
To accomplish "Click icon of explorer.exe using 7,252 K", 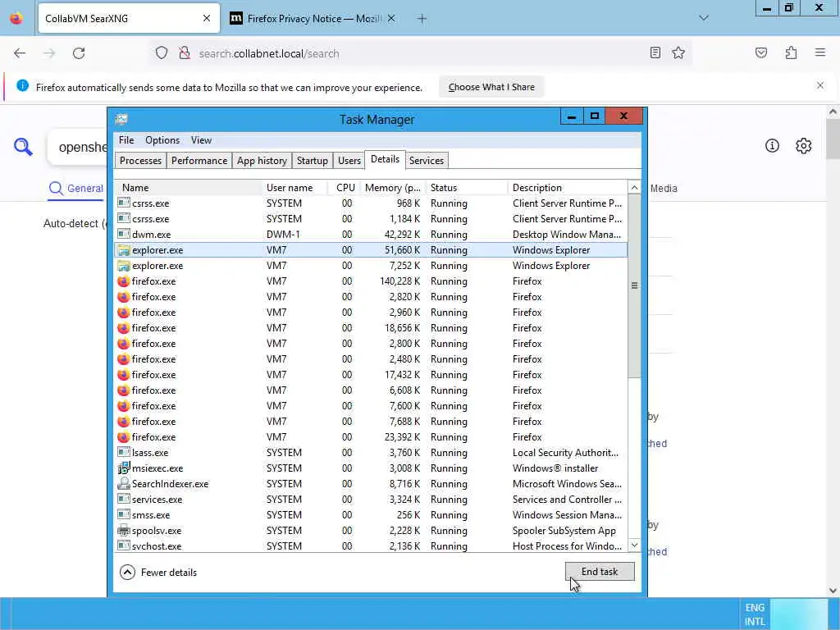I will click(124, 266).
